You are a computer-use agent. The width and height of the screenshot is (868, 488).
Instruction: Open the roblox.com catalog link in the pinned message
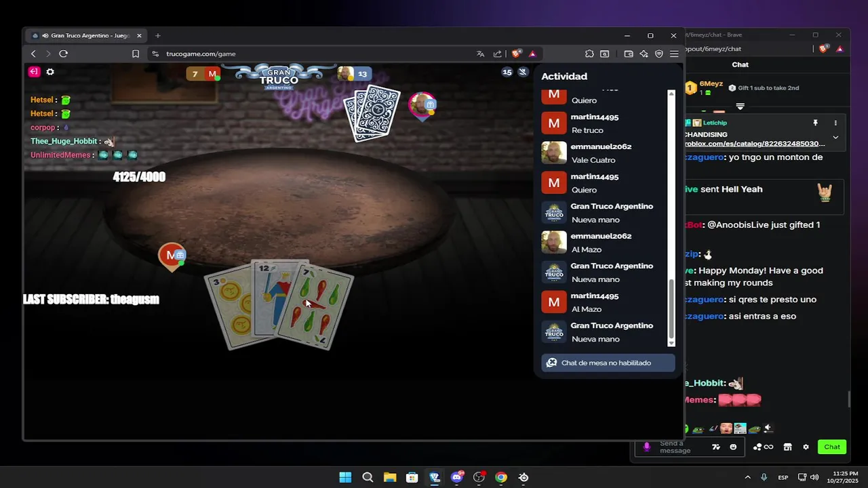click(755, 144)
